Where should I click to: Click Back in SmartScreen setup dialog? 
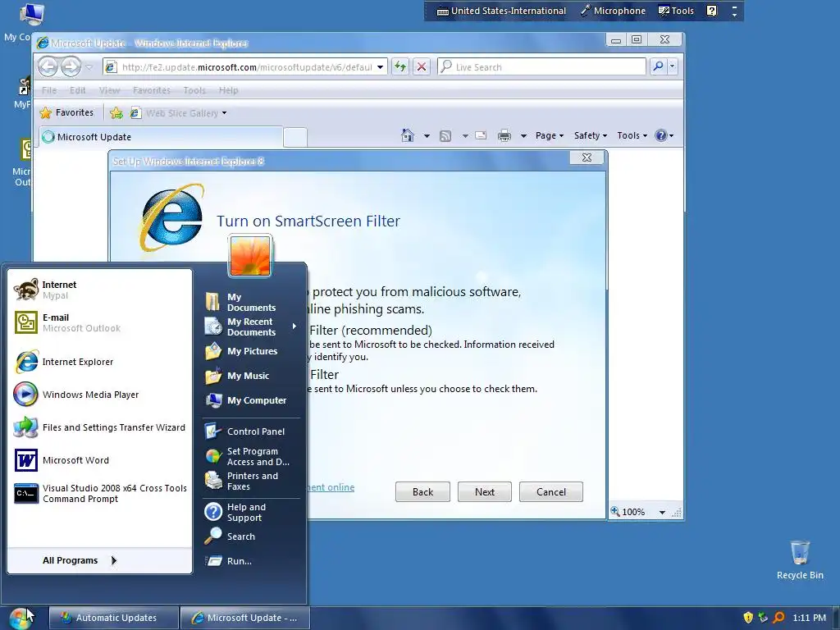tap(422, 492)
